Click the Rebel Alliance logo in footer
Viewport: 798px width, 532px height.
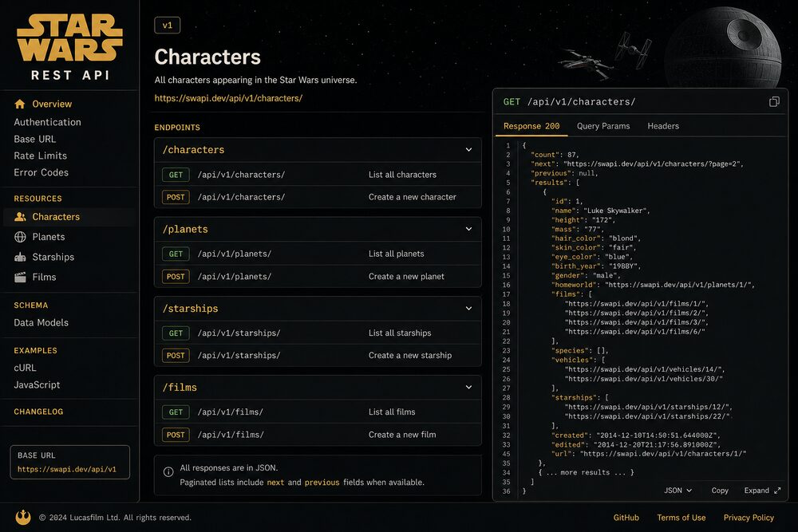(23, 518)
